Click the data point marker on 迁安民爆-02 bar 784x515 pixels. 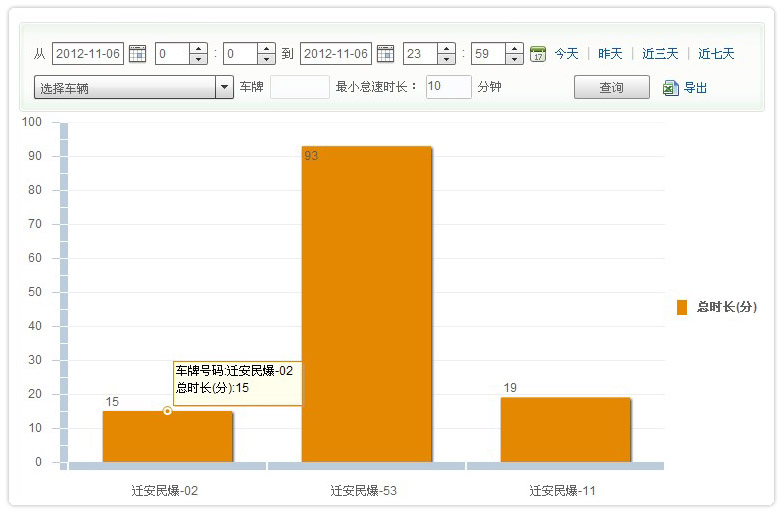point(168,411)
